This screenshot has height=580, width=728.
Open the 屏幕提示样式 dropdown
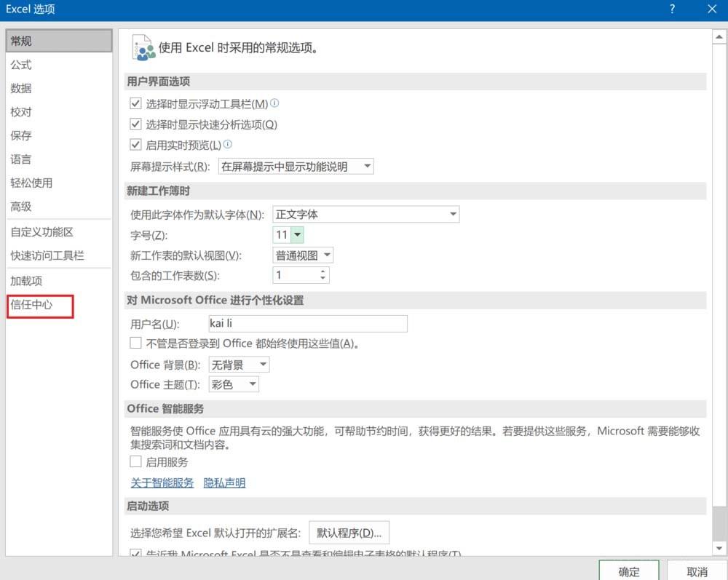click(367, 166)
